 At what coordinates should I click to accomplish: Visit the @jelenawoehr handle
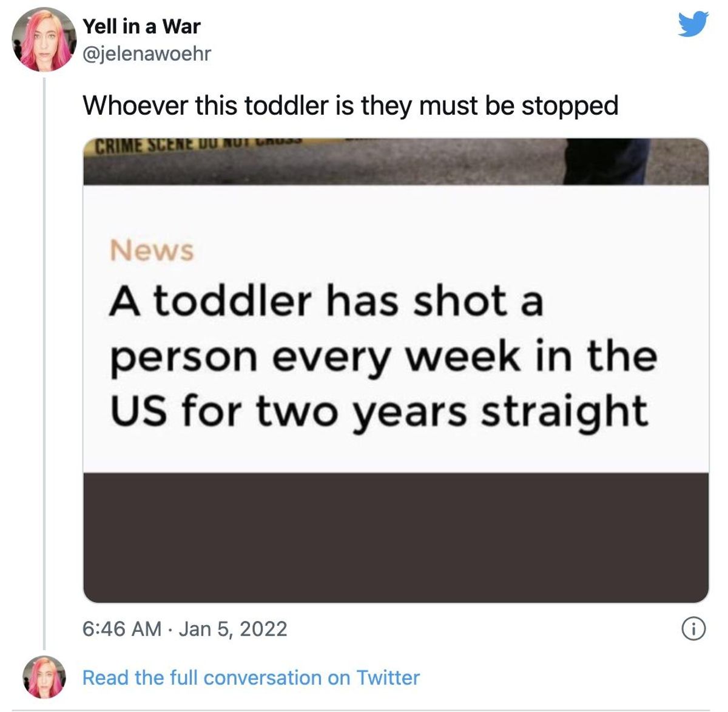(x=147, y=54)
